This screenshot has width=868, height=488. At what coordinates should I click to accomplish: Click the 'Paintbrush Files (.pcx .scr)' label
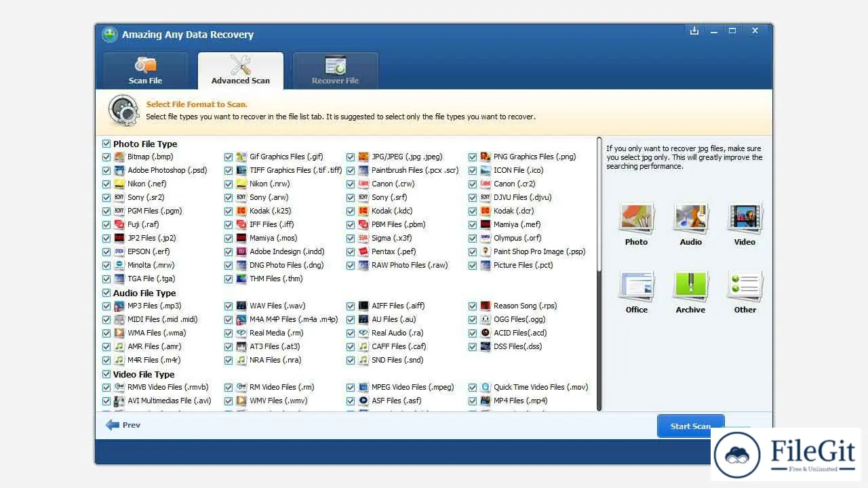tap(415, 170)
